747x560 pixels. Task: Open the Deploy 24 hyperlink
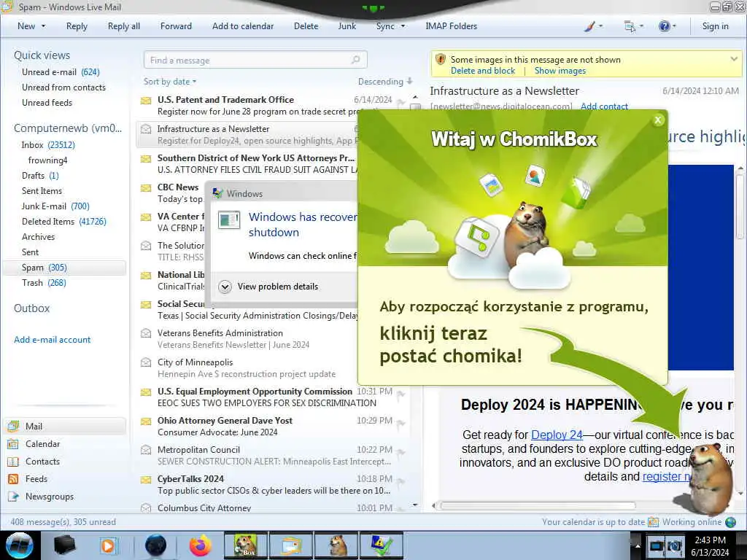coord(557,435)
